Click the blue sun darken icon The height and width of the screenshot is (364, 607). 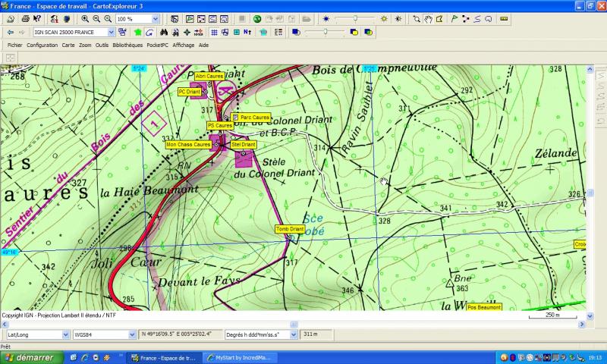click(326, 18)
